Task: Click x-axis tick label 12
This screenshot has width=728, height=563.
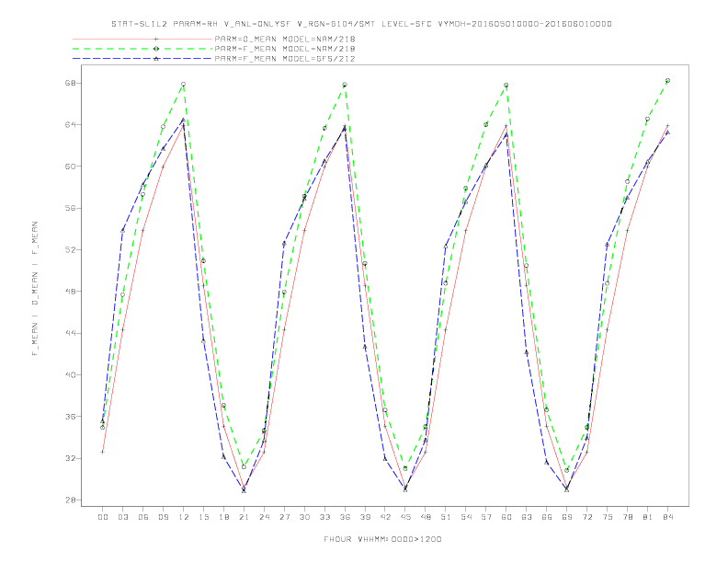Action: (184, 517)
